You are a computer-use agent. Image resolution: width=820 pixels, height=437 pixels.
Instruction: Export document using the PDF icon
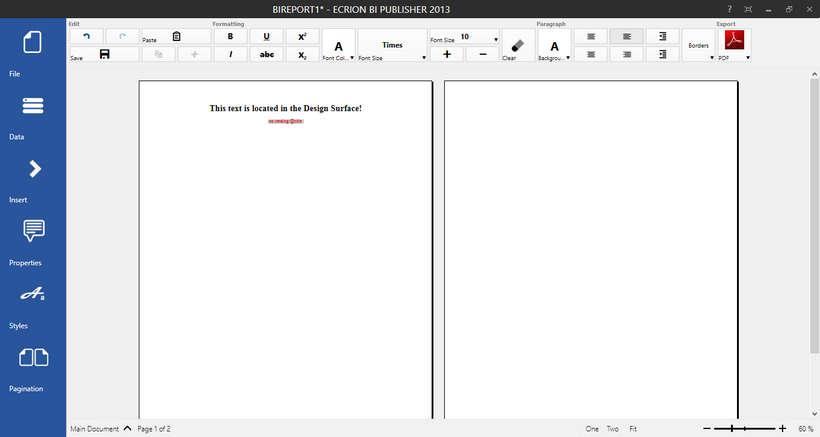(733, 41)
